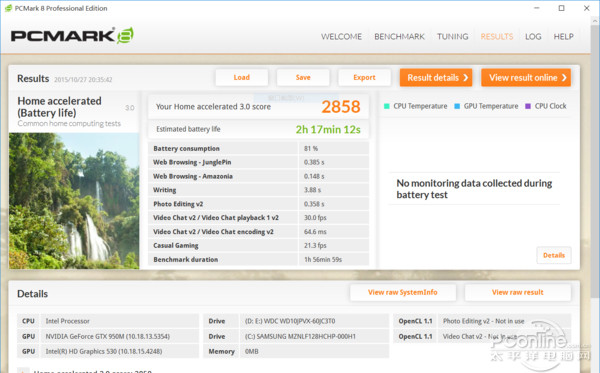
Task: Select the Writing result row
Action: (258, 190)
